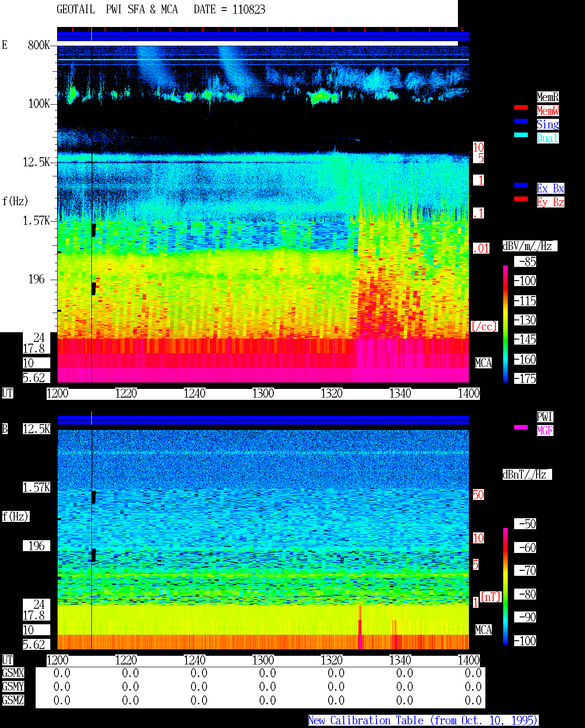This screenshot has height=728, width=585.
Task: Select the MGF legend label
Action: coord(545,430)
